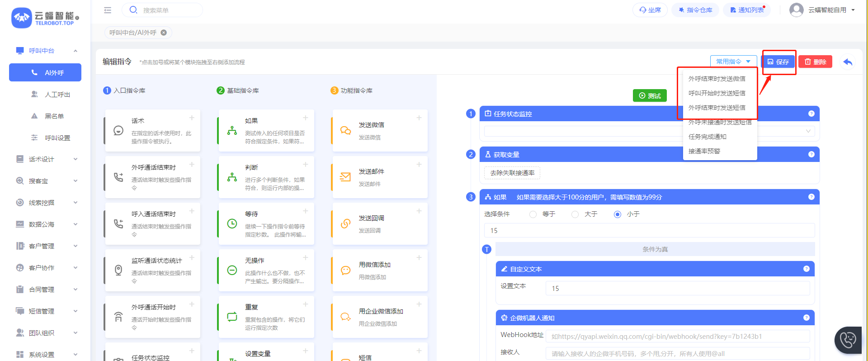Add the 发送微信 module with its plus icon

419,118
